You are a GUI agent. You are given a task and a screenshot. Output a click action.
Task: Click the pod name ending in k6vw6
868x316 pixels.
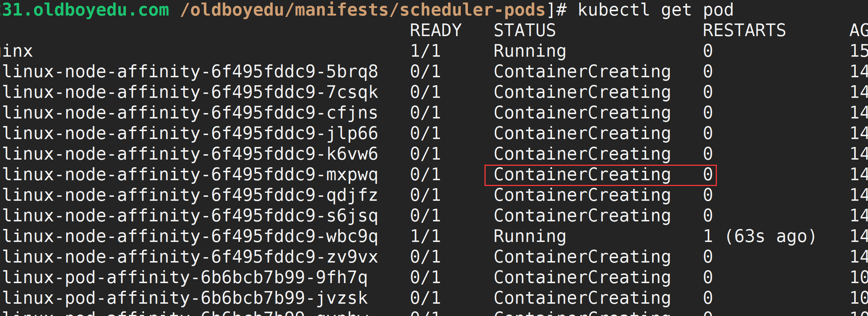click(x=190, y=154)
